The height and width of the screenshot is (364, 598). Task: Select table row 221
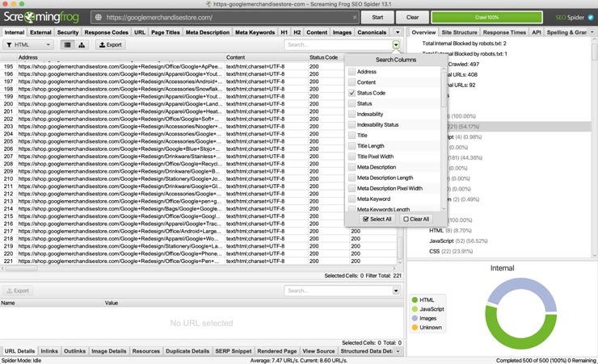[x=198, y=261]
